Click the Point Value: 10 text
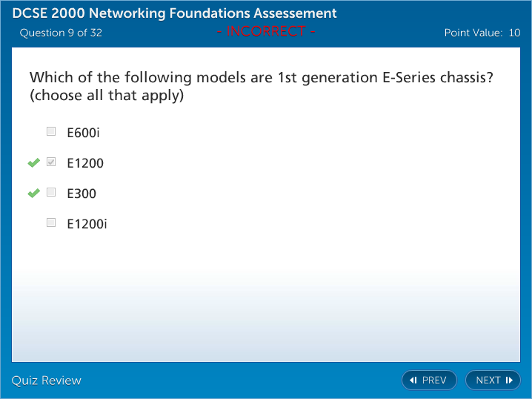The image size is (532, 399). pyautogui.click(x=482, y=33)
